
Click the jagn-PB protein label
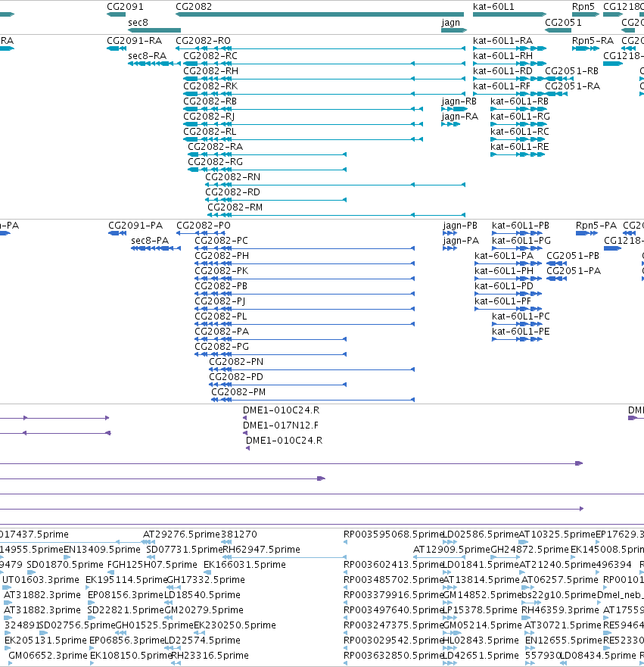(460, 225)
